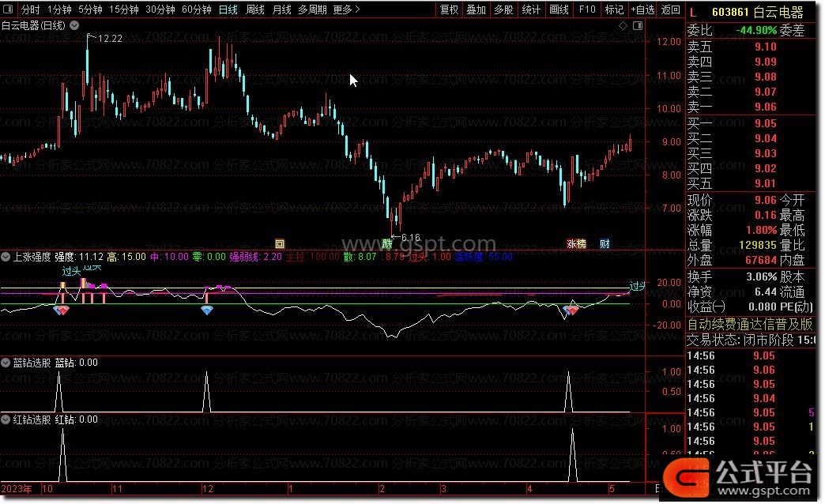
Task: Click the 自动续费通达信普及版 banner text
Action: click(x=750, y=324)
